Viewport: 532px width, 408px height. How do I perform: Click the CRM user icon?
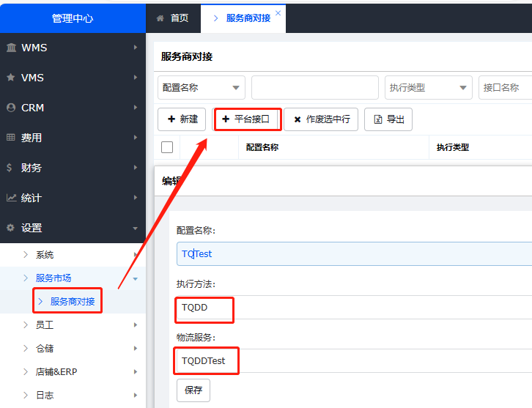(x=11, y=108)
